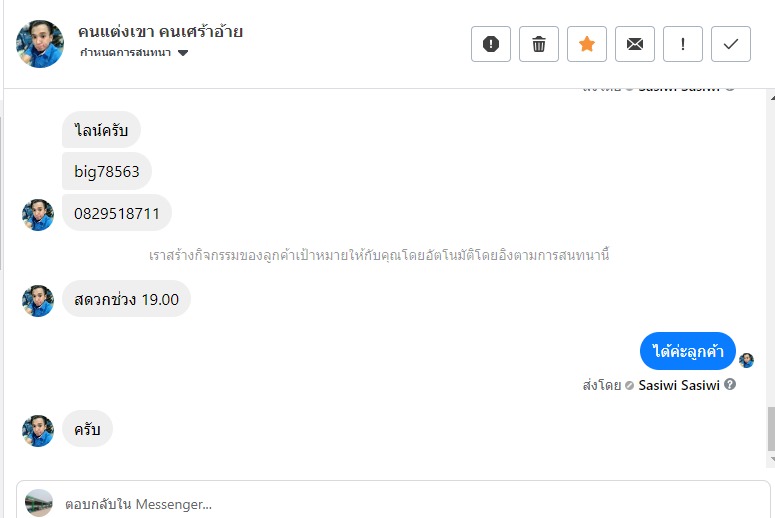
Task: Open the Sasiwi Sasiwi sender name link
Action: [679, 385]
